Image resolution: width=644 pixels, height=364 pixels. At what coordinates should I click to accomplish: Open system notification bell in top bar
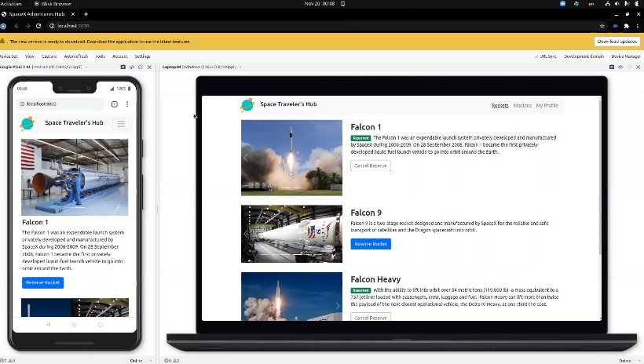(x=343, y=3)
